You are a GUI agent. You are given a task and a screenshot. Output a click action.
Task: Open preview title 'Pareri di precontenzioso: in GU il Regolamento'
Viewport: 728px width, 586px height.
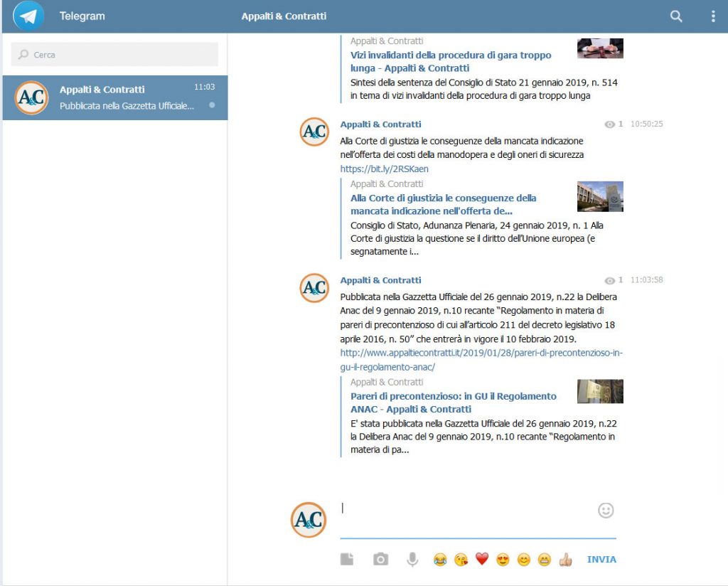(454, 403)
